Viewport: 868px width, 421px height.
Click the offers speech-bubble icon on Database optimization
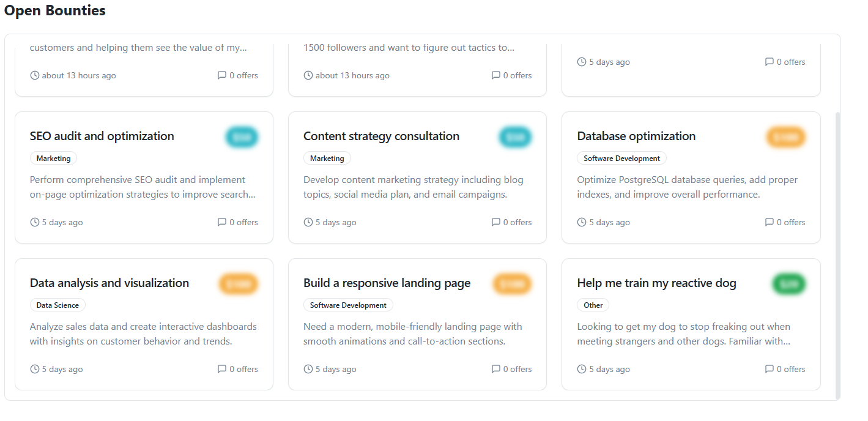[769, 222]
